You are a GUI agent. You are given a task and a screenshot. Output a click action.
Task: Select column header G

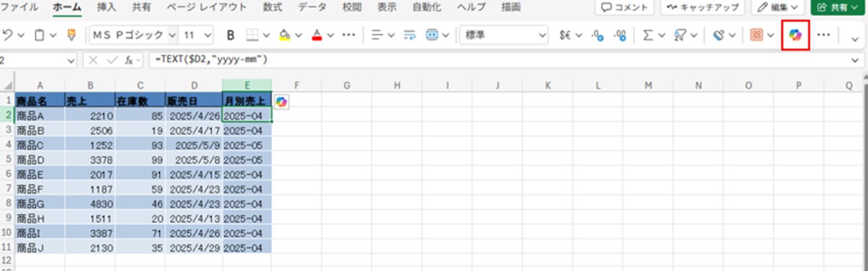coord(347,85)
